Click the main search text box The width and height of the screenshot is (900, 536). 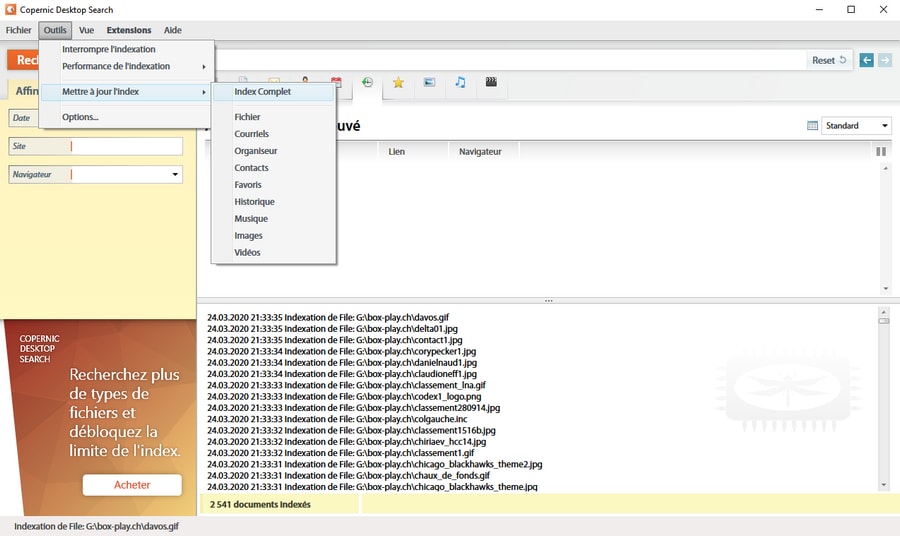coord(511,60)
